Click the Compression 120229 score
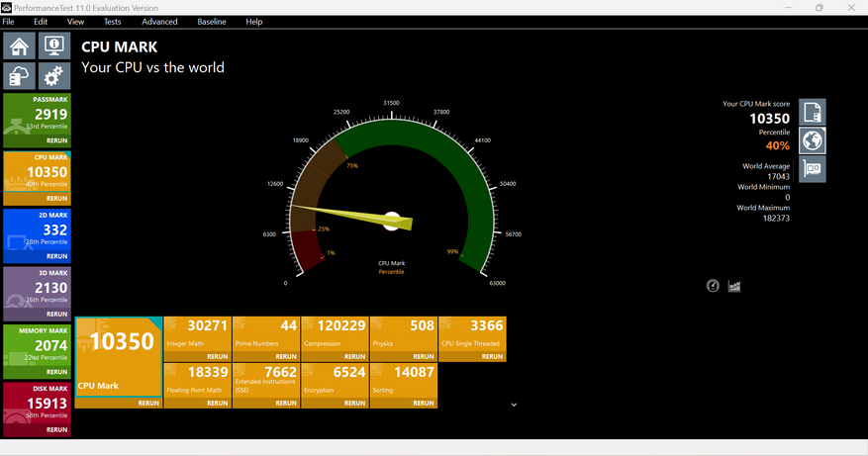The image size is (868, 456). (x=341, y=325)
